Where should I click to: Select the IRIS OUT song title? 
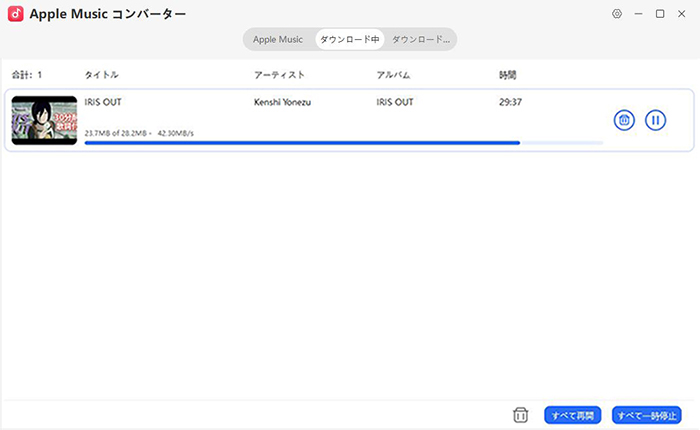(x=103, y=102)
